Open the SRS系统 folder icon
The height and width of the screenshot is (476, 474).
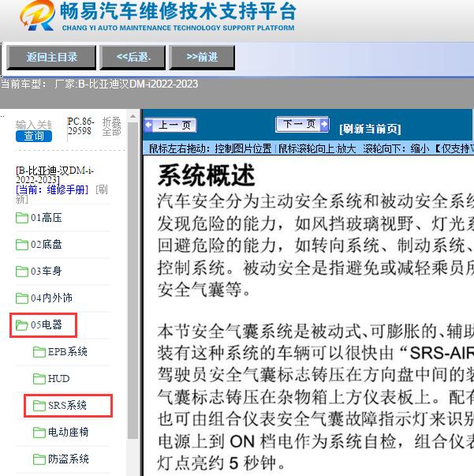click(x=39, y=405)
